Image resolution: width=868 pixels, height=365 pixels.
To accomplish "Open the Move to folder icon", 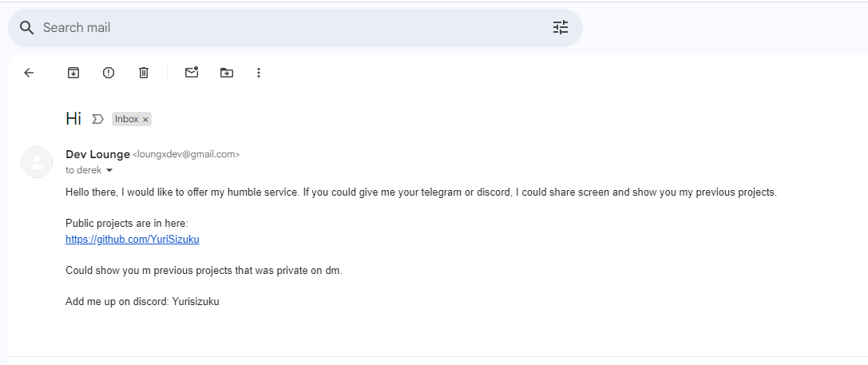I will pos(227,73).
